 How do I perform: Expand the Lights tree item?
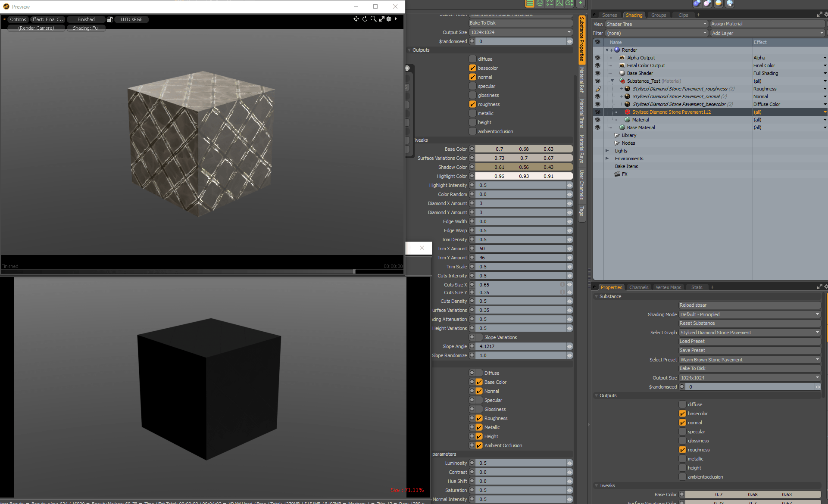click(x=607, y=151)
